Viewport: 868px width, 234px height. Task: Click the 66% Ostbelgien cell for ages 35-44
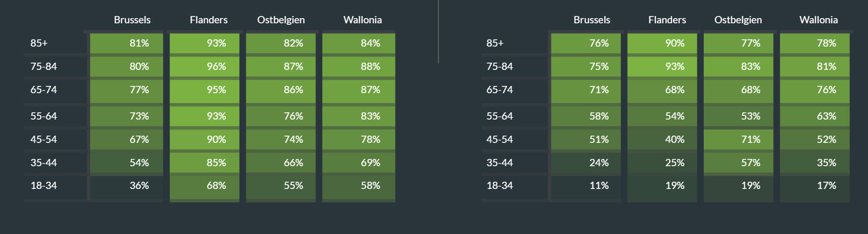(x=281, y=163)
